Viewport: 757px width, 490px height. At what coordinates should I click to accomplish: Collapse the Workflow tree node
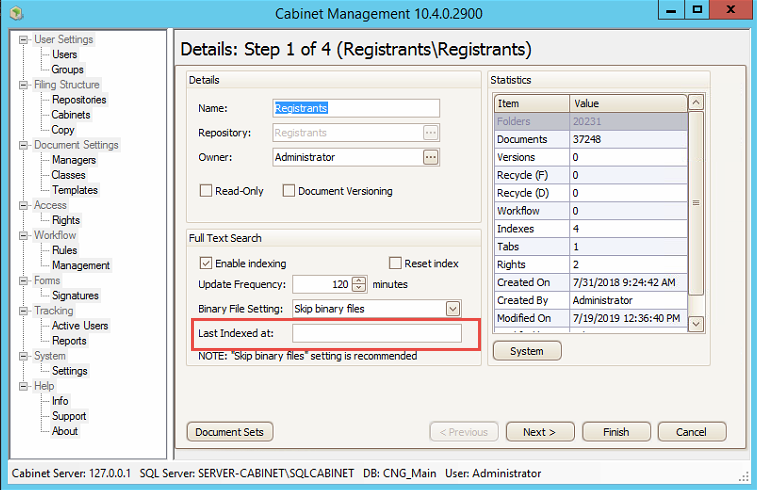point(23,236)
